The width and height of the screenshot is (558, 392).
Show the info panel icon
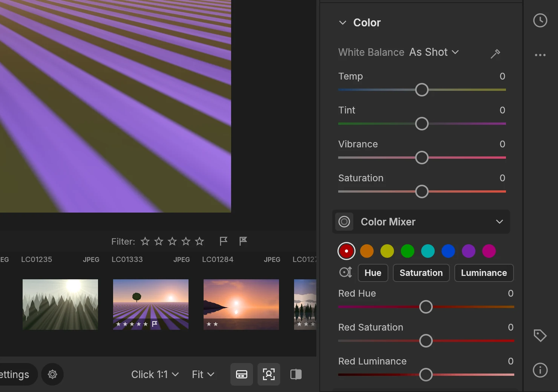pos(540,370)
